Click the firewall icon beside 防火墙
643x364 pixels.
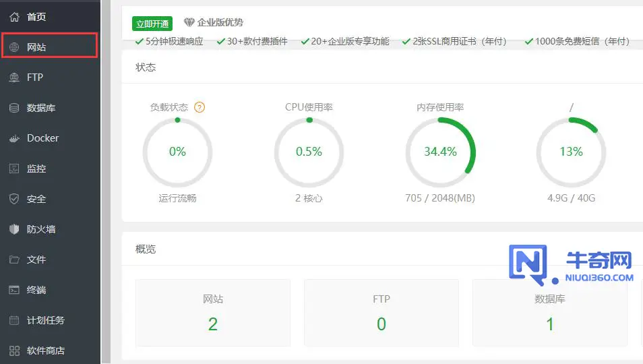coord(14,229)
